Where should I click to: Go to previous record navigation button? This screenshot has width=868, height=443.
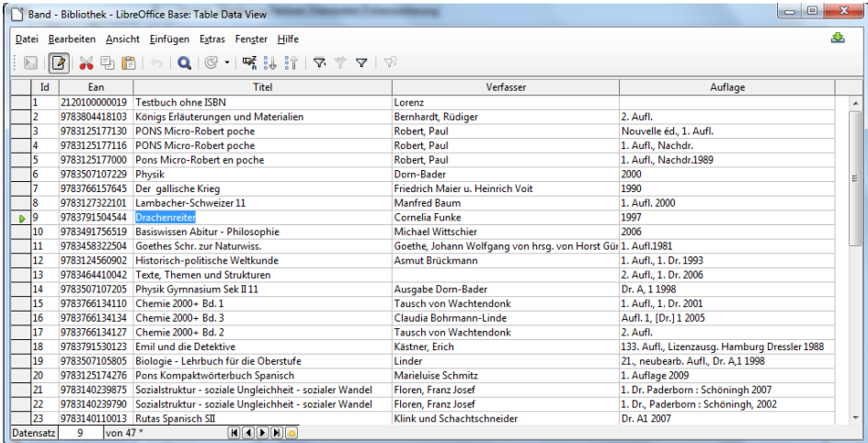(248, 433)
